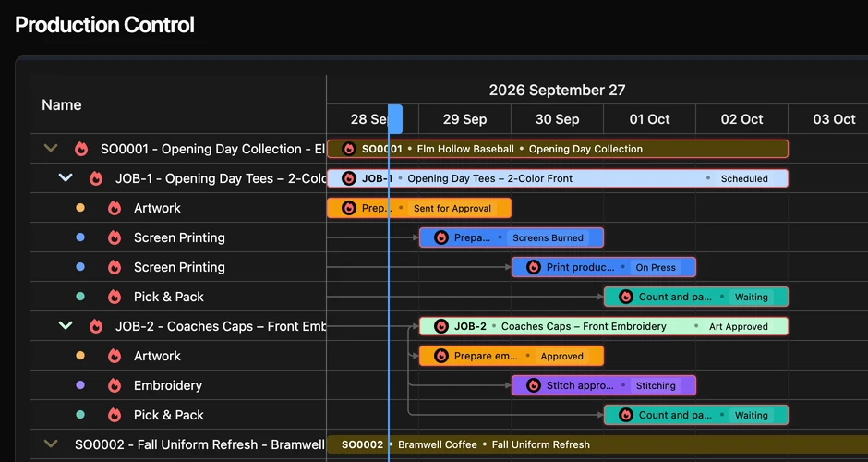The image size is (868, 462).
Task: Select the Art Approved status badge on JOB-2
Action: [739, 326]
